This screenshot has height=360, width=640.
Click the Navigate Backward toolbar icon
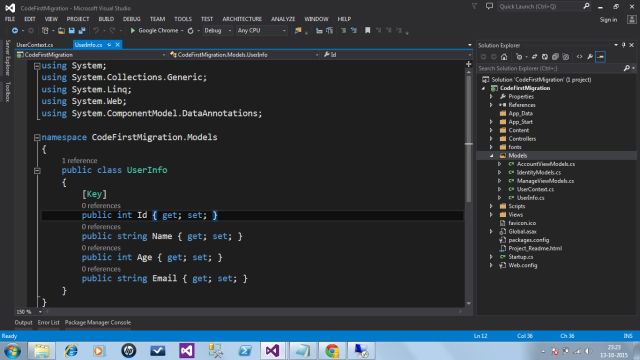pyautogui.click(x=15, y=31)
